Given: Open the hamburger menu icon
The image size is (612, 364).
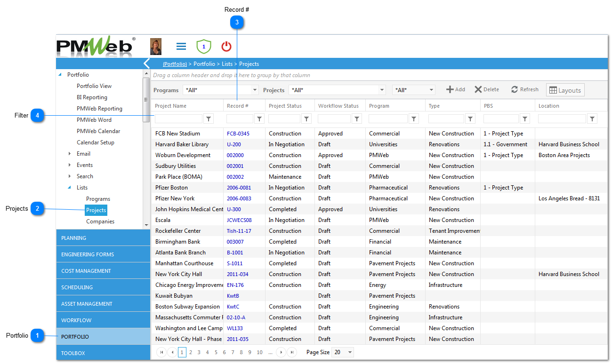Looking at the screenshot, I should [x=181, y=46].
